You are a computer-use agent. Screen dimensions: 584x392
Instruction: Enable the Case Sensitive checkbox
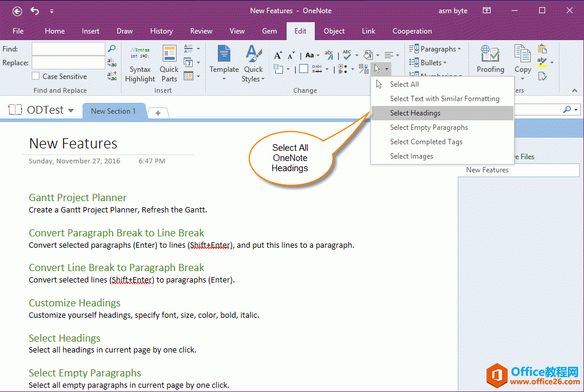click(x=36, y=77)
